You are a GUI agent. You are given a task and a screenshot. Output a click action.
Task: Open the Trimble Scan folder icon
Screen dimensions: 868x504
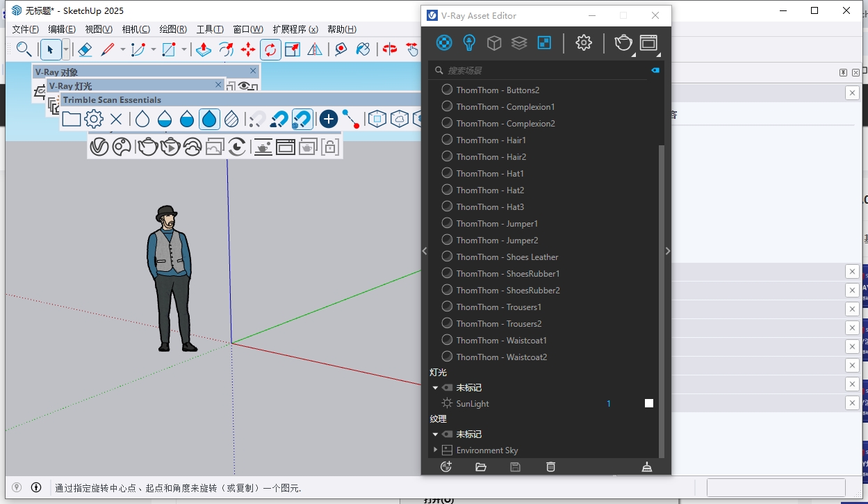(72, 119)
